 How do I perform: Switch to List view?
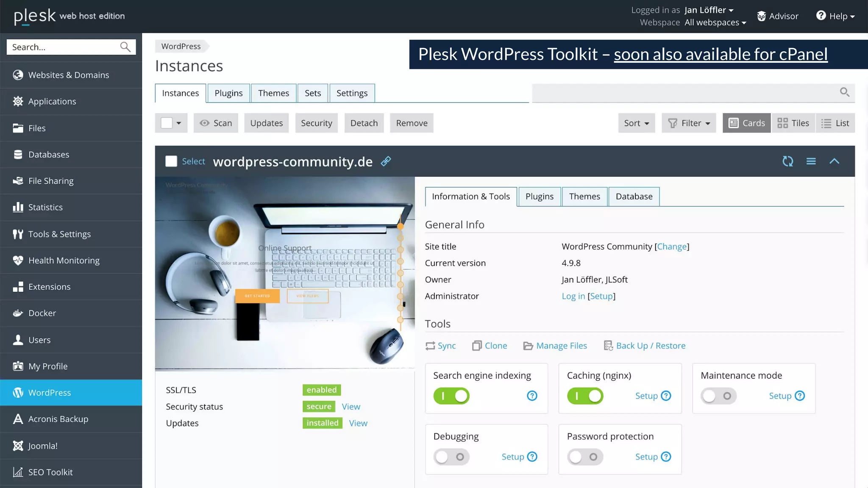(835, 123)
